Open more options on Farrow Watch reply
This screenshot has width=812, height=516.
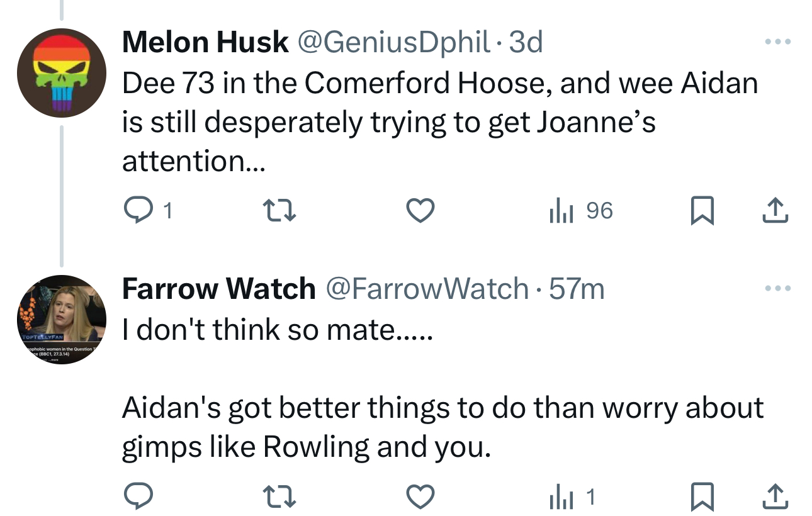[777, 289]
